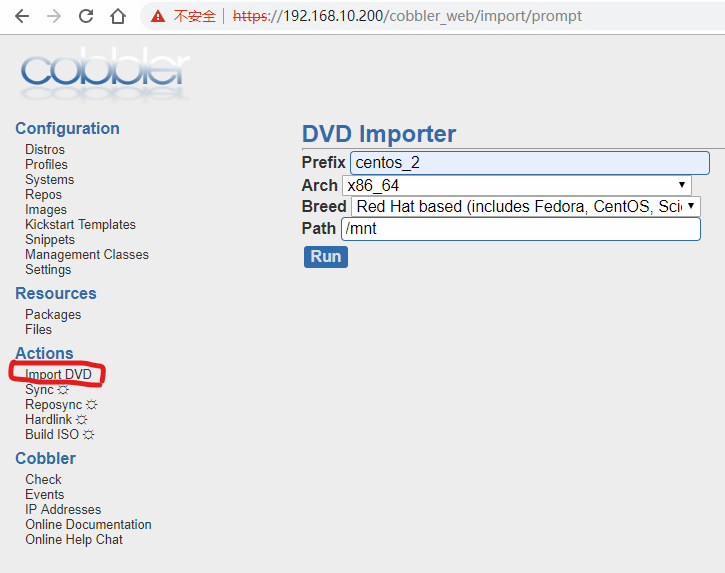Image resolution: width=725 pixels, height=573 pixels.
Task: Open the Events page link
Action: point(44,494)
